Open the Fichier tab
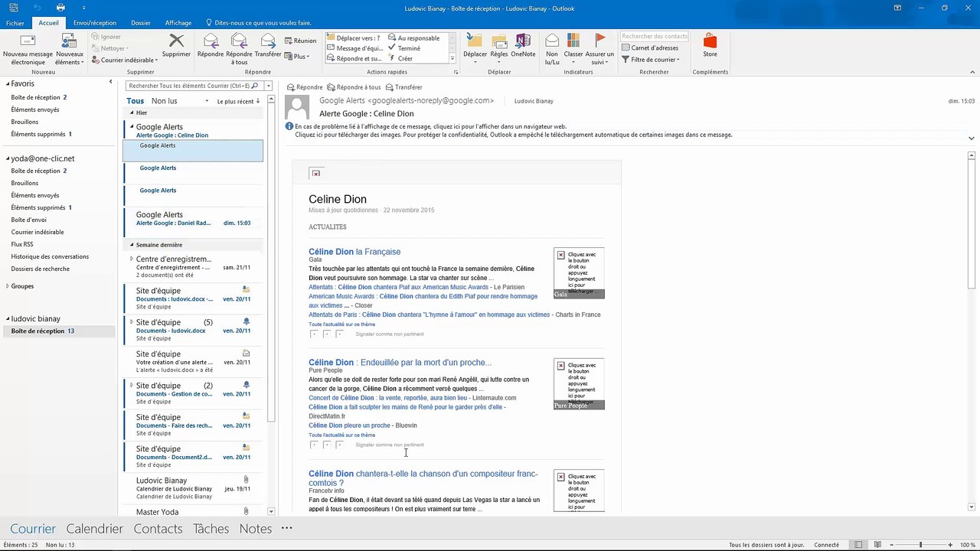 [x=15, y=23]
